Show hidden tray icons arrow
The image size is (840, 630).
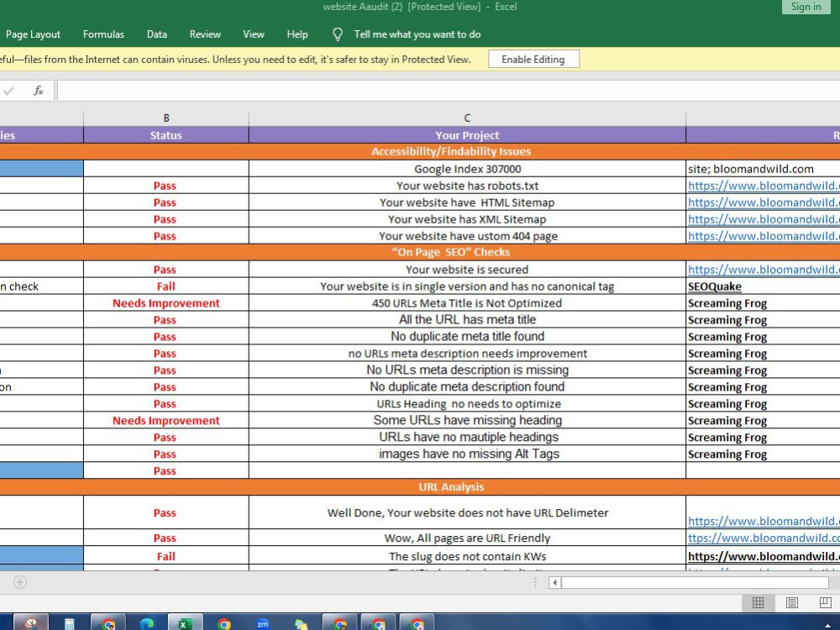827,626
